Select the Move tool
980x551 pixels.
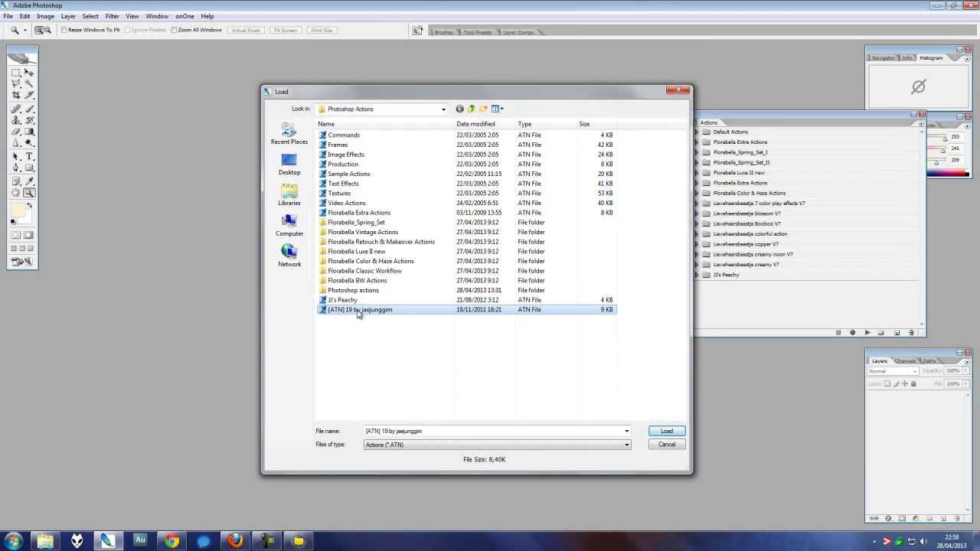point(29,73)
